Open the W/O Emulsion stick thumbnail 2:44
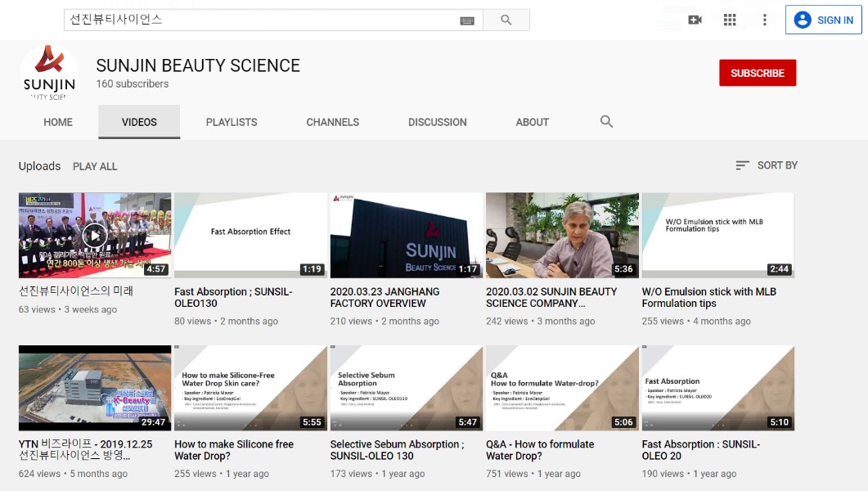The height and width of the screenshot is (491, 868). [718, 235]
